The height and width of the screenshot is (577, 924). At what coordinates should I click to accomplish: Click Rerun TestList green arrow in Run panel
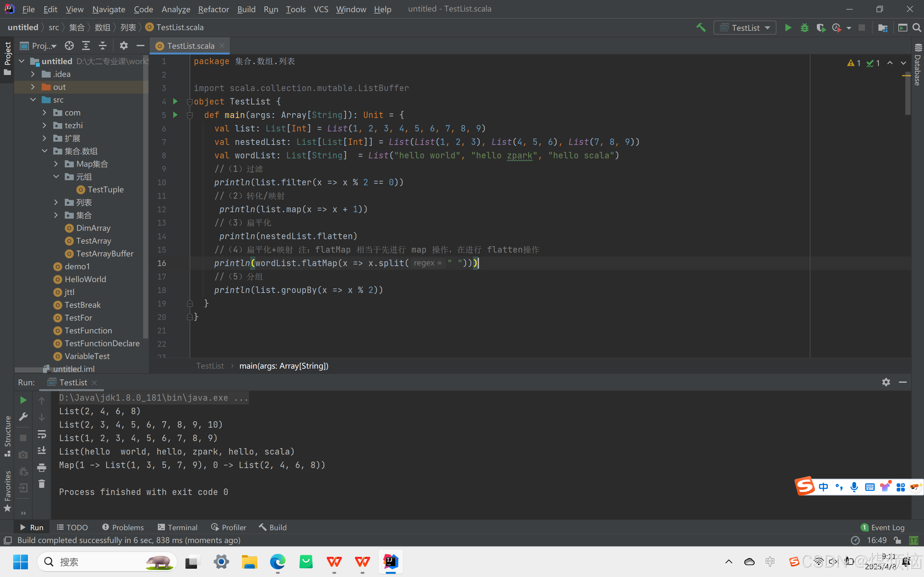(23, 400)
